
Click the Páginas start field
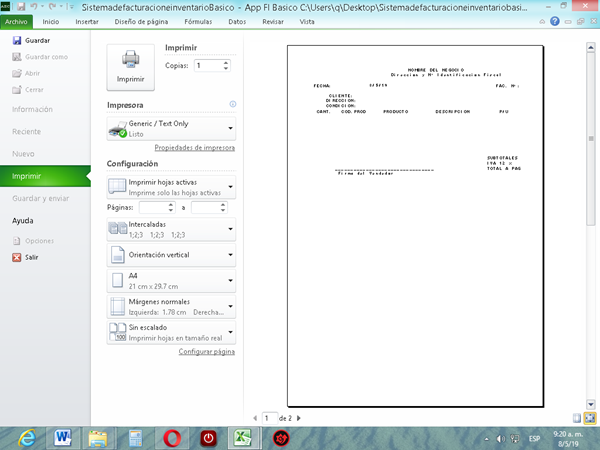point(153,207)
